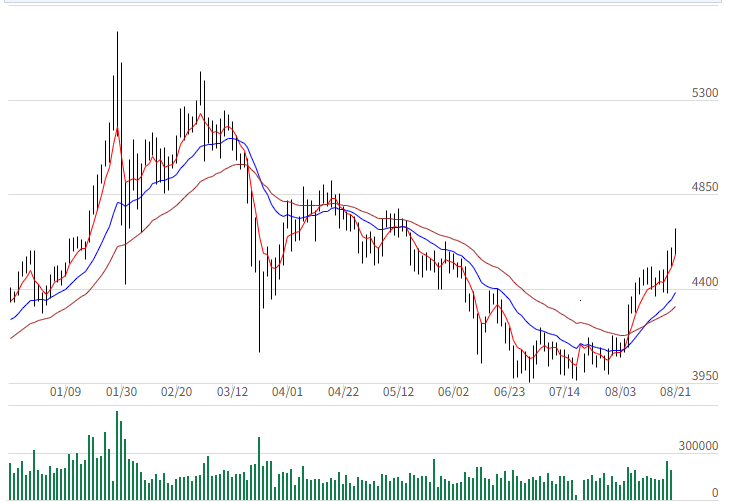Select the 4850 price axis label
Viewport: 730px width, 504px height.
[x=705, y=187]
